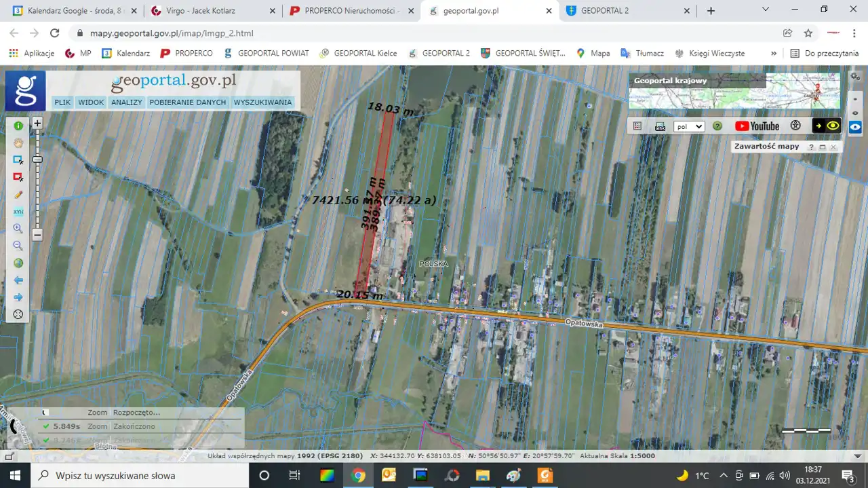
Task: Pick the pencil measure/draw tool
Action: [18, 194]
